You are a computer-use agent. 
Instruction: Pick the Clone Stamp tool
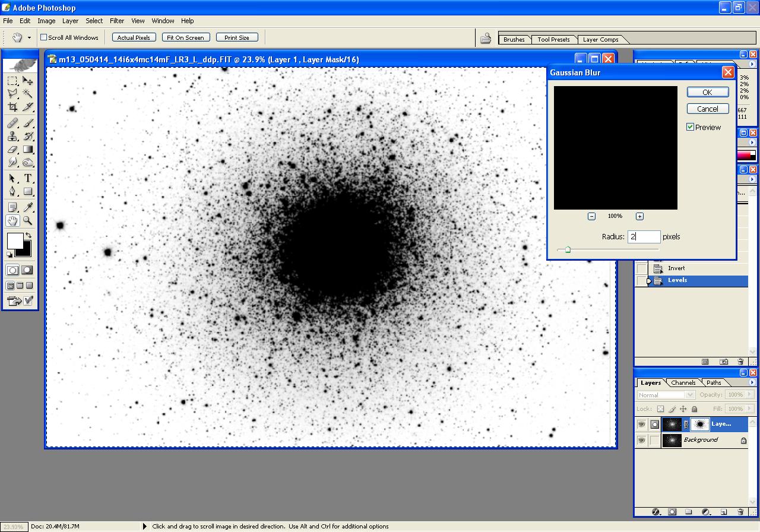click(12, 136)
